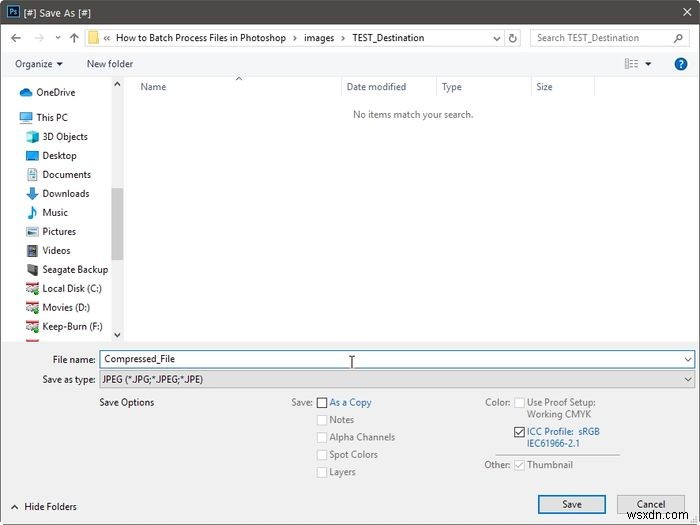Screen dimensions: 700x525
Task: Click 'How to Batch Process Files' breadcrumb
Action: (201, 38)
